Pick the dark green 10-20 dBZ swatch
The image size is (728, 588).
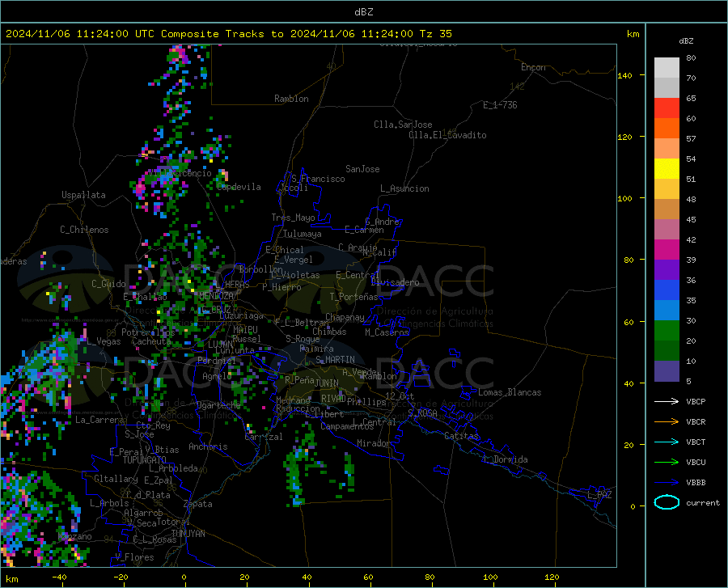pyautogui.click(x=667, y=351)
